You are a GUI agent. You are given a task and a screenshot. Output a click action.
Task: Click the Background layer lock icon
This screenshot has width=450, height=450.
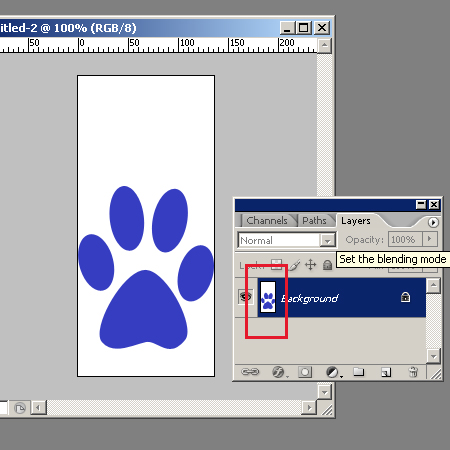click(x=405, y=297)
